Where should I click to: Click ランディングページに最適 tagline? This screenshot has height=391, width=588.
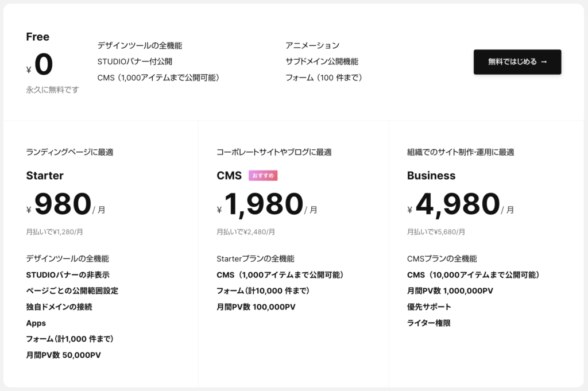[x=69, y=152]
